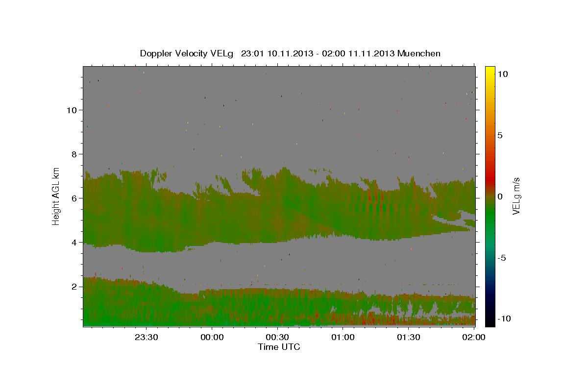The height and width of the screenshot is (392, 588).
Task: Click the 01:30 time tick label
Action: coord(409,338)
